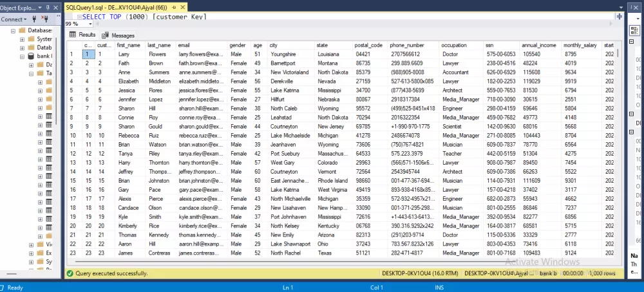Expand the Database Diagrams folder under bank

(x=31, y=65)
